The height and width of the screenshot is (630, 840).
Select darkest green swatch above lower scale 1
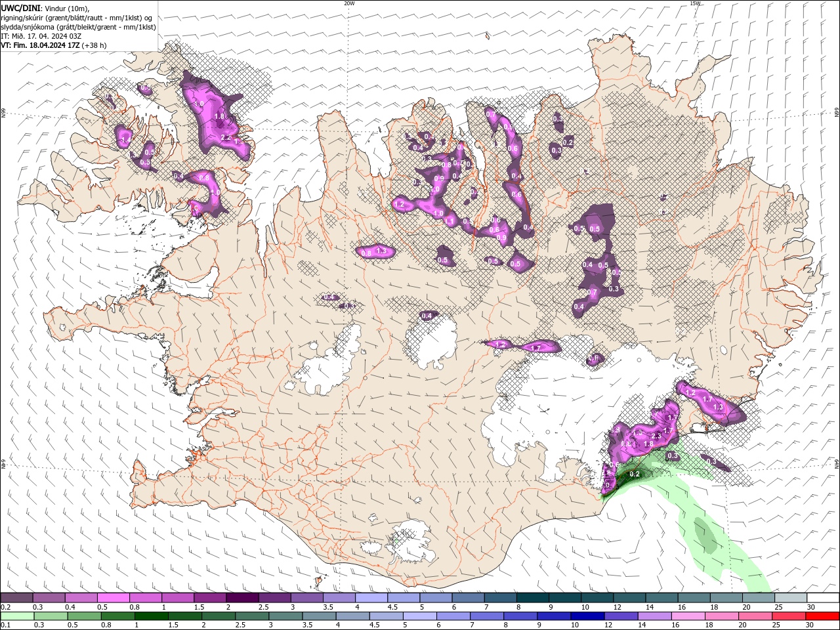coord(151,616)
